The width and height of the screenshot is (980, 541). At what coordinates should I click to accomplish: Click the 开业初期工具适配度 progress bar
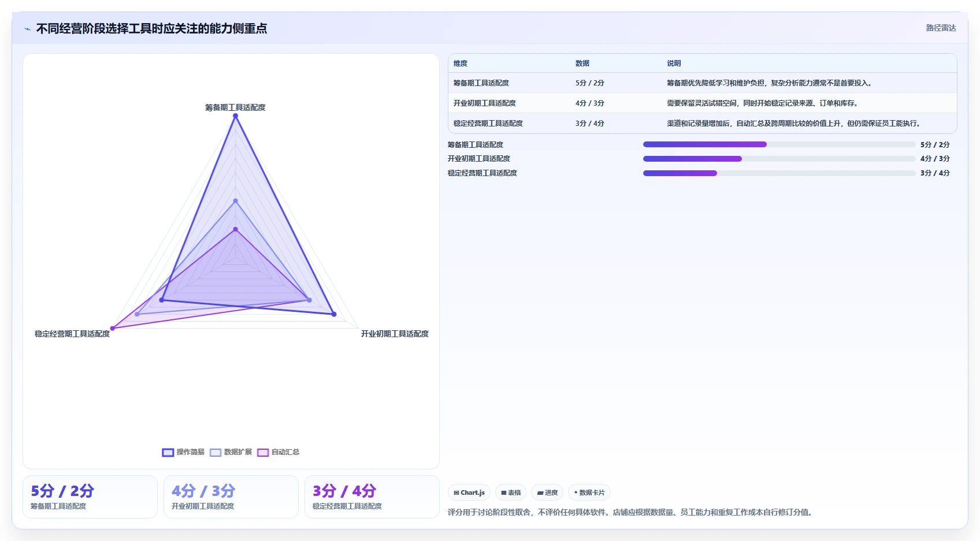point(779,159)
